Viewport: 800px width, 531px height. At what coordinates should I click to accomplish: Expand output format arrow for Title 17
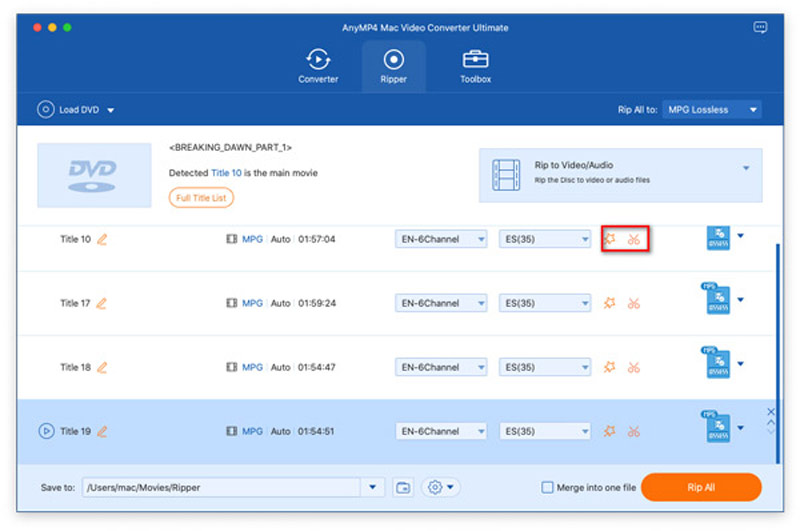click(x=740, y=300)
